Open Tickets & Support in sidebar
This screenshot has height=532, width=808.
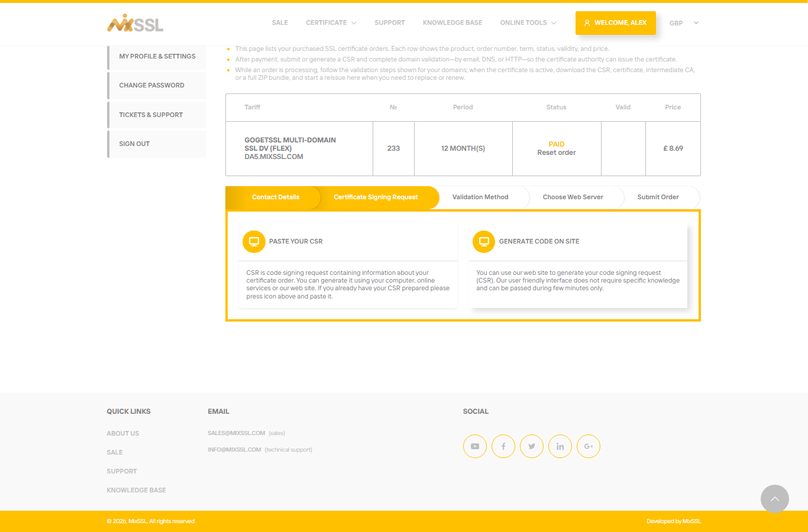point(157,115)
